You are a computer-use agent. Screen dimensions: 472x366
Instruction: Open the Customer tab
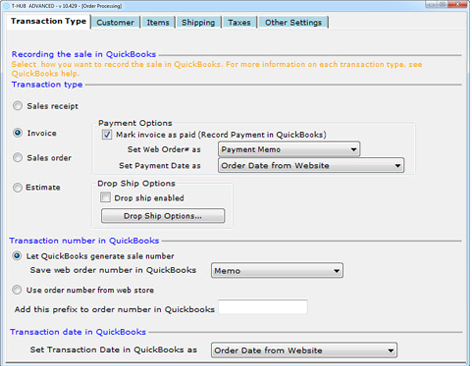[115, 23]
